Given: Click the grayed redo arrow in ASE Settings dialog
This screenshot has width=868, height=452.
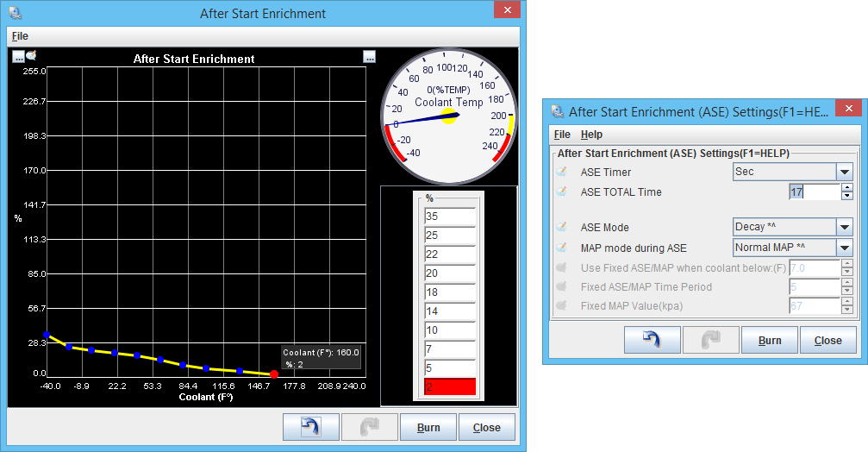Looking at the screenshot, I should click(711, 340).
